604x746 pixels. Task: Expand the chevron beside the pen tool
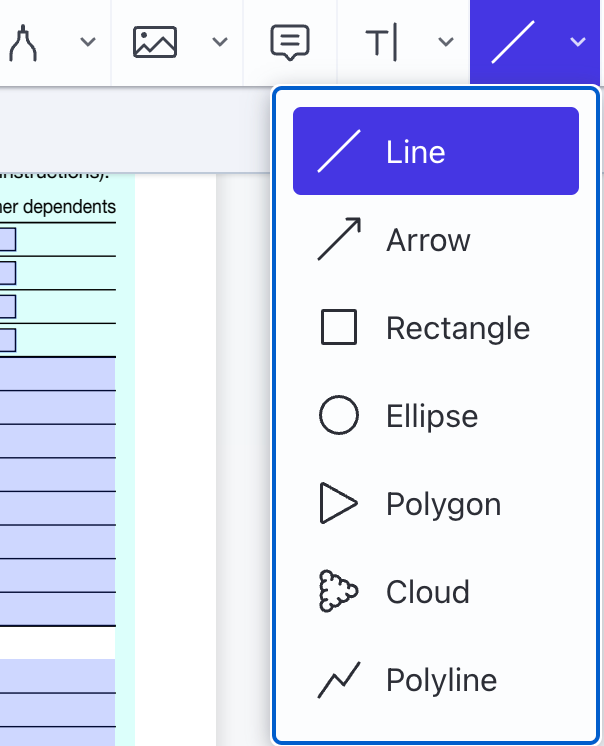click(x=88, y=42)
